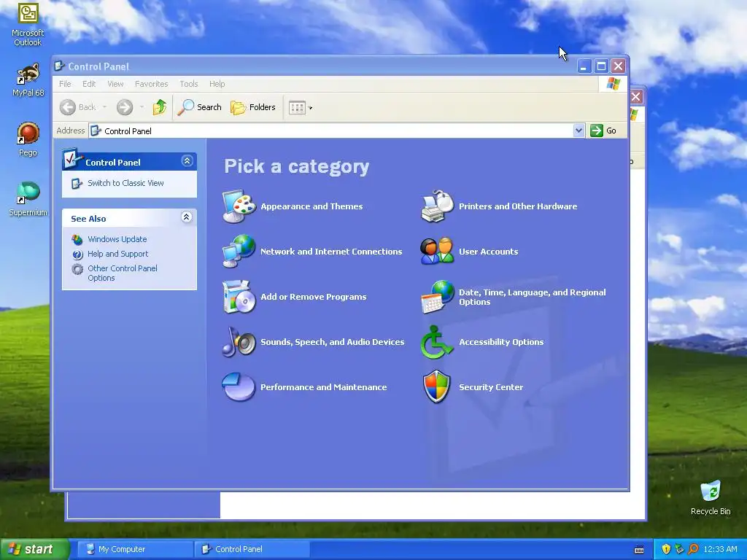The width and height of the screenshot is (747, 560).
Task: Click the Windows Update icon in See Also
Action: [77, 239]
